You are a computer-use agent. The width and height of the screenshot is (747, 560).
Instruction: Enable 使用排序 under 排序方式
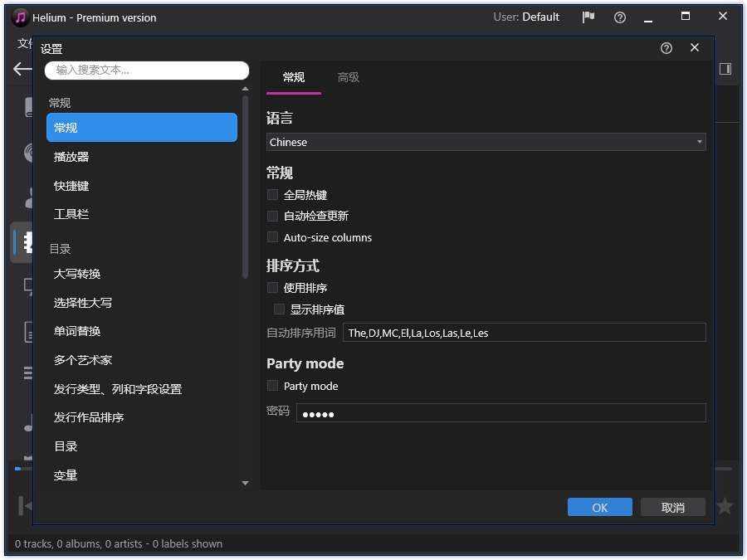[272, 287]
